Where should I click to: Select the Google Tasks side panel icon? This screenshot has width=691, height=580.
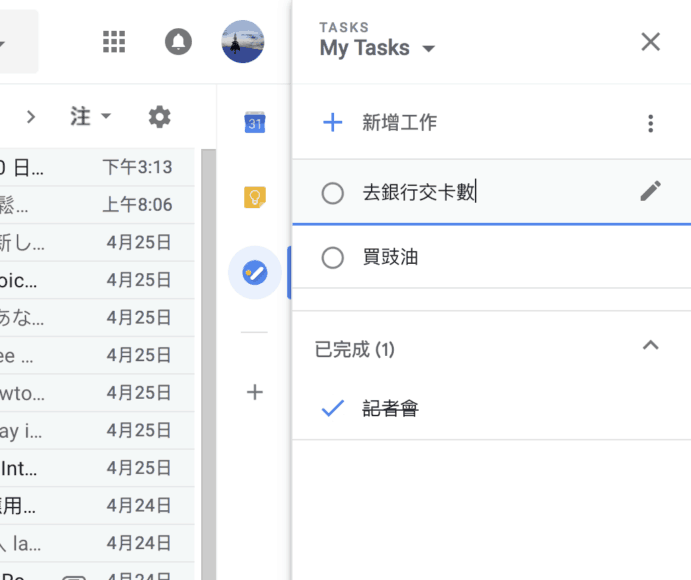coord(255,272)
